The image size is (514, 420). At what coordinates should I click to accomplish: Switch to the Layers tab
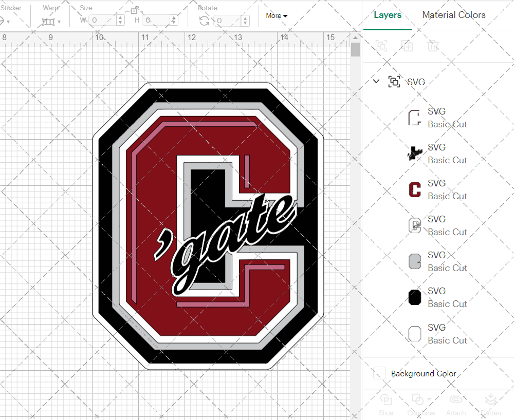coord(388,15)
